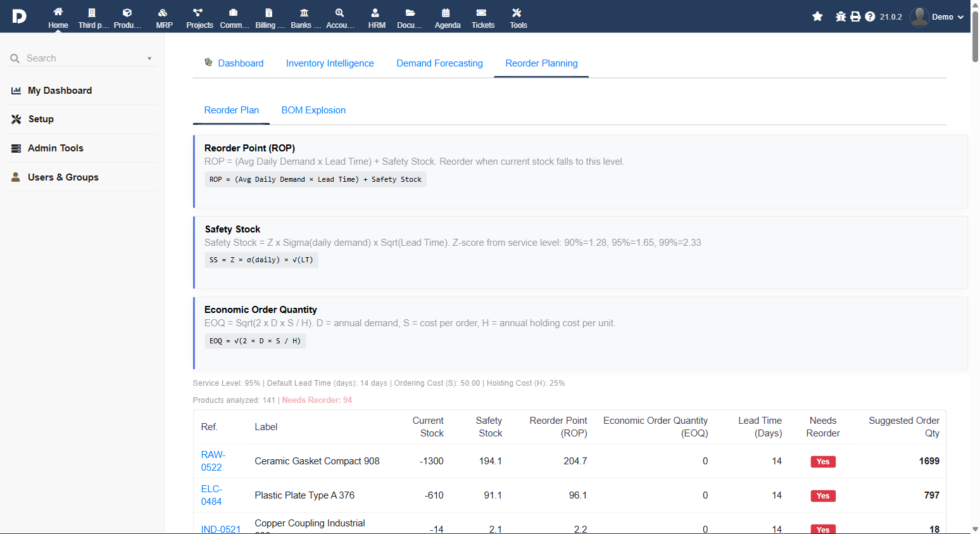Open the help question mark icon

(x=870, y=16)
